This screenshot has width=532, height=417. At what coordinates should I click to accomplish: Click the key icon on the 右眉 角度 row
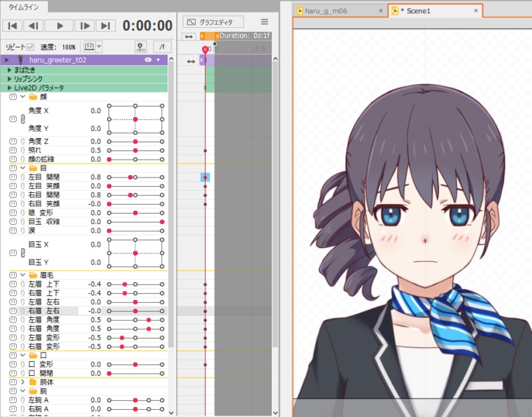coord(13,329)
